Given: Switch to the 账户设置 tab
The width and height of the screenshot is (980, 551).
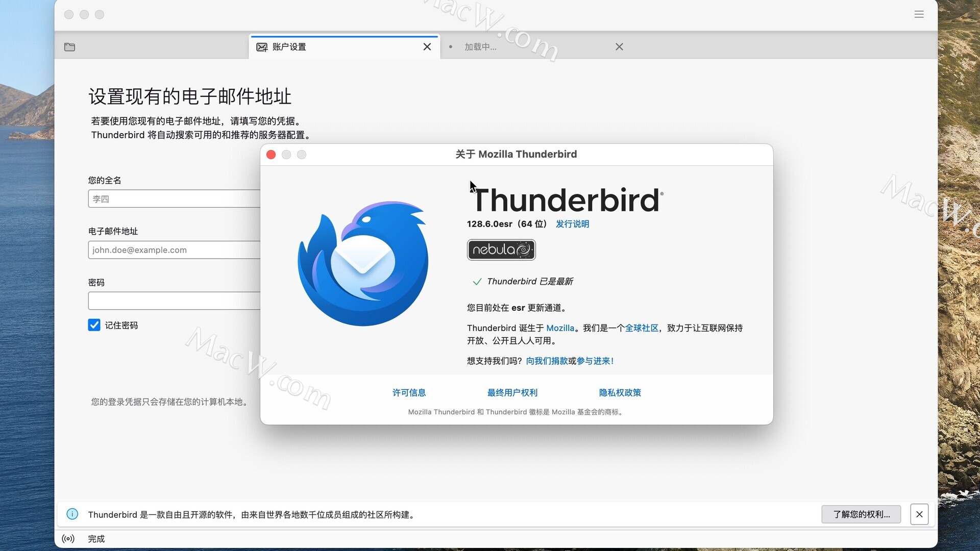Looking at the screenshot, I should 344,47.
